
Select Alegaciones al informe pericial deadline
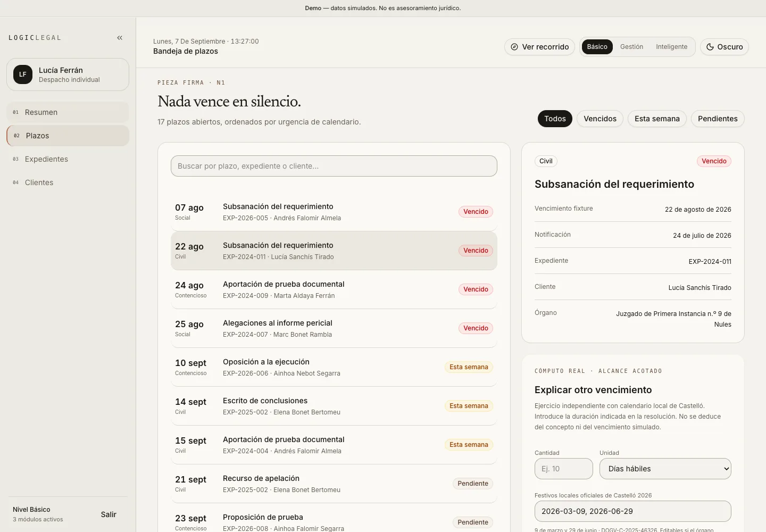[334, 328]
